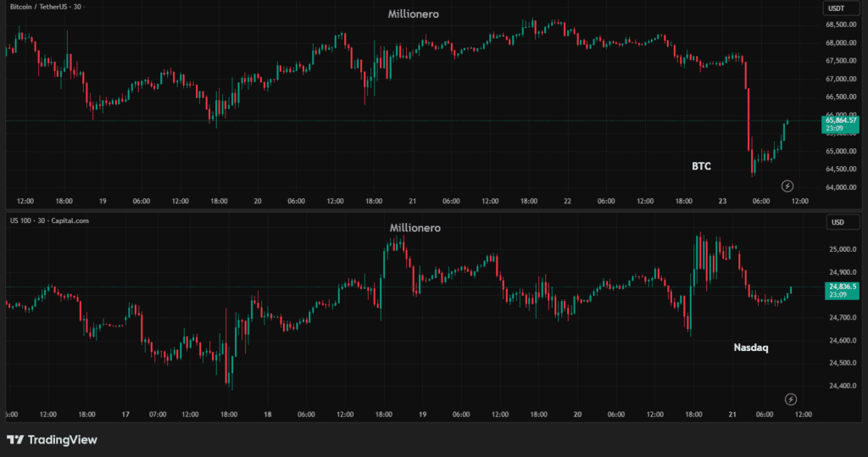
Task: Click date 23 on Bitcoin time axis
Action: pos(723,202)
